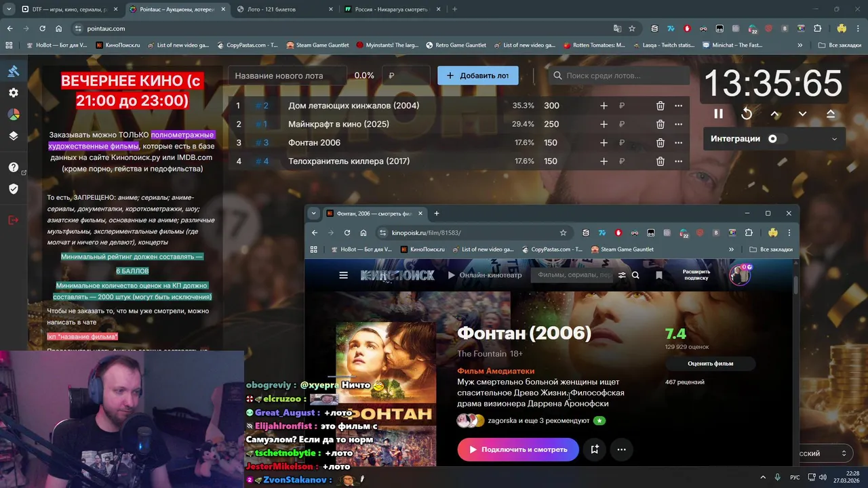This screenshot has height=488, width=868.
Task: Click the Фонтан movie poster
Action: (x=386, y=393)
